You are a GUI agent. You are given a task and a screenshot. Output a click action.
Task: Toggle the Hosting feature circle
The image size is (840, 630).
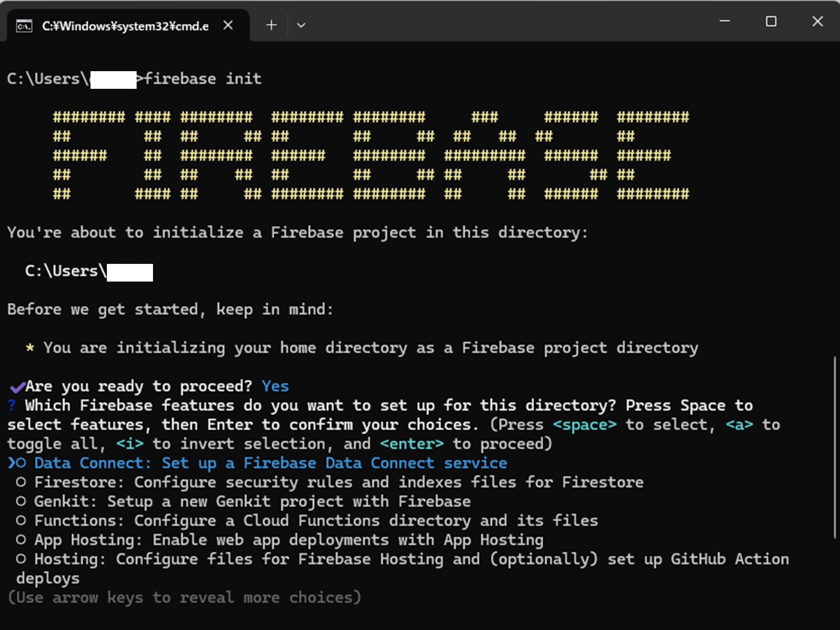tap(21, 559)
